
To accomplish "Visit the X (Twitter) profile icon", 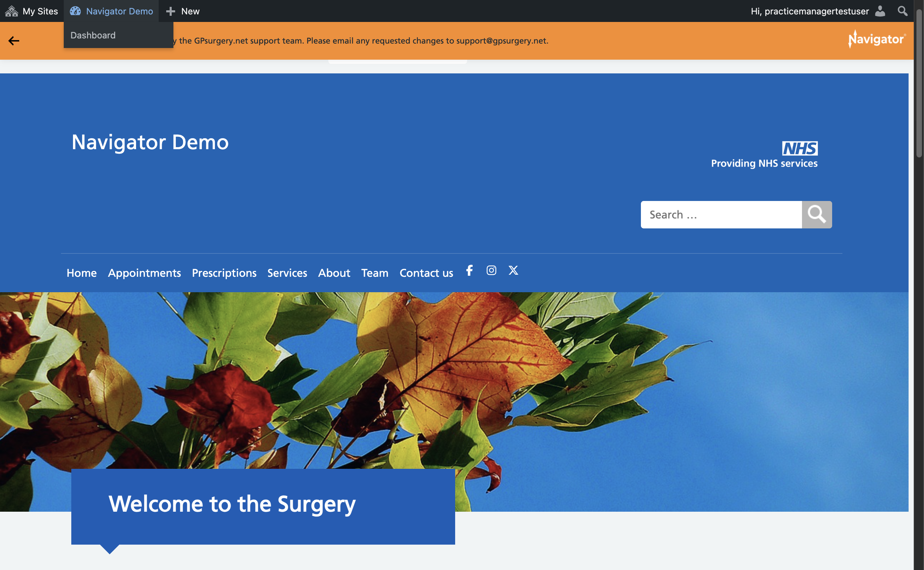I will coord(513,270).
